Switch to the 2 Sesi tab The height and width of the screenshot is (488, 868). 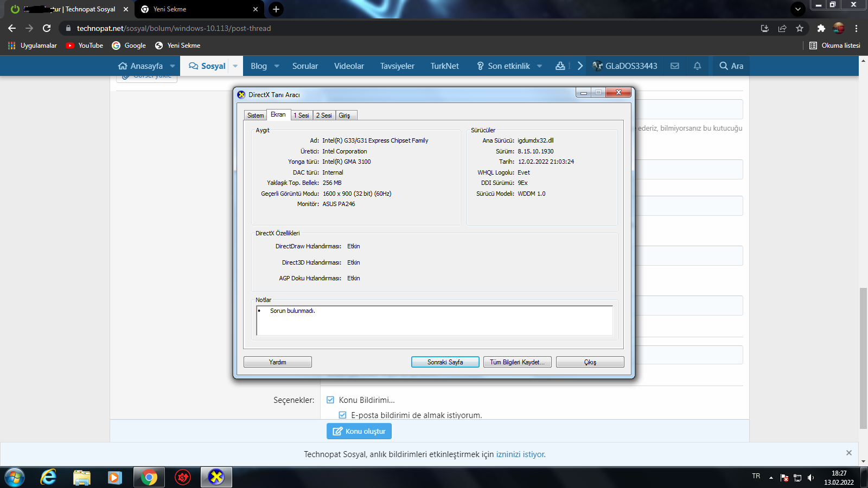tap(324, 115)
